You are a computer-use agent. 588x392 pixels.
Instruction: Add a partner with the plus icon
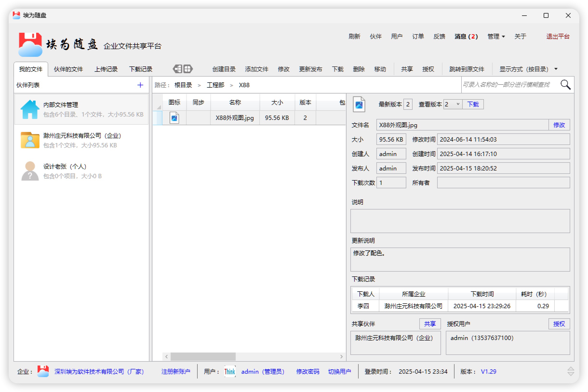(x=140, y=85)
